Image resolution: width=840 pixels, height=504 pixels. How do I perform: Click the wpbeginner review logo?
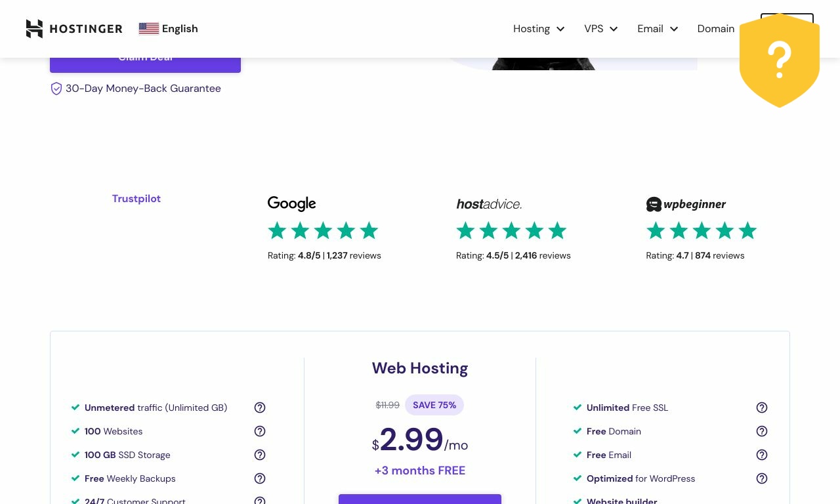686,204
